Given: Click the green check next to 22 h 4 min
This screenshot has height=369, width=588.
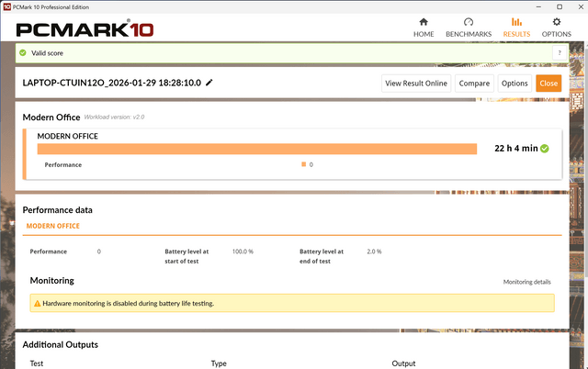Looking at the screenshot, I should point(545,149).
